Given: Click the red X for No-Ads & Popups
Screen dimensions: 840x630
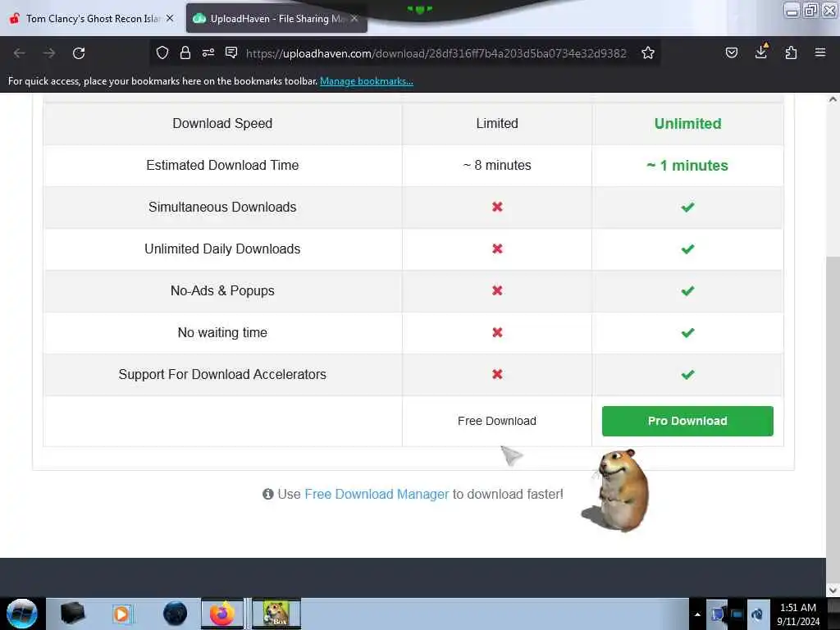Looking at the screenshot, I should (497, 290).
